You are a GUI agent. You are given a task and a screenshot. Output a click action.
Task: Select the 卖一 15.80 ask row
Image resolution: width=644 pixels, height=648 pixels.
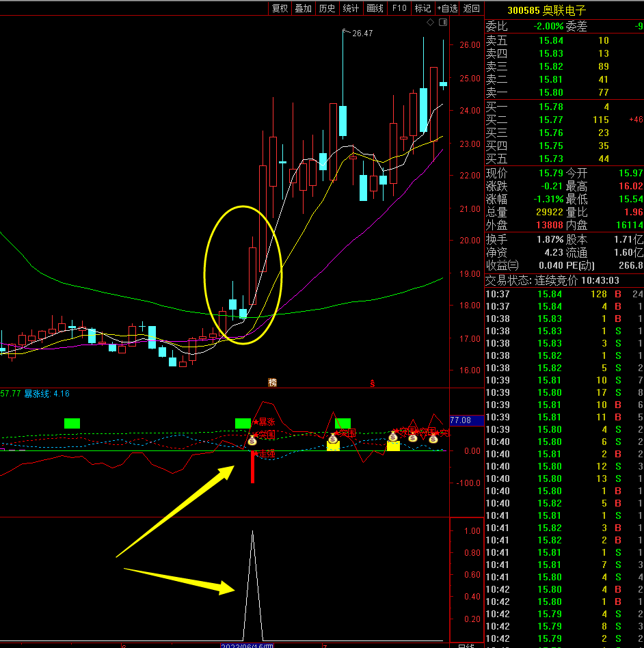(x=564, y=92)
